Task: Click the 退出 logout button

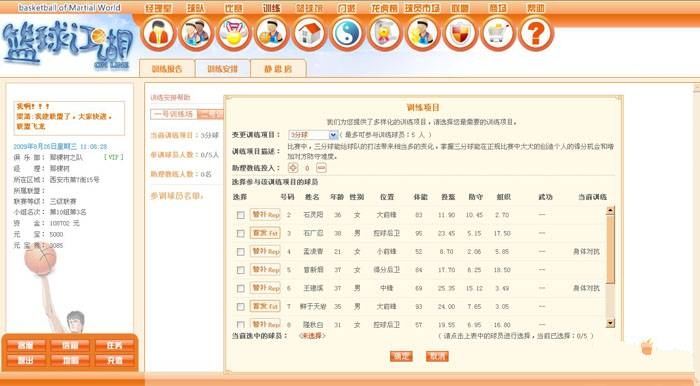Action: [x=25, y=360]
